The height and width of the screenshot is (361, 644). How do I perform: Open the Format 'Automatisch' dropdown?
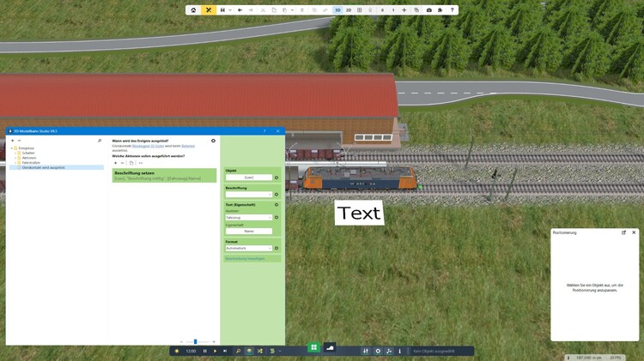coord(249,248)
